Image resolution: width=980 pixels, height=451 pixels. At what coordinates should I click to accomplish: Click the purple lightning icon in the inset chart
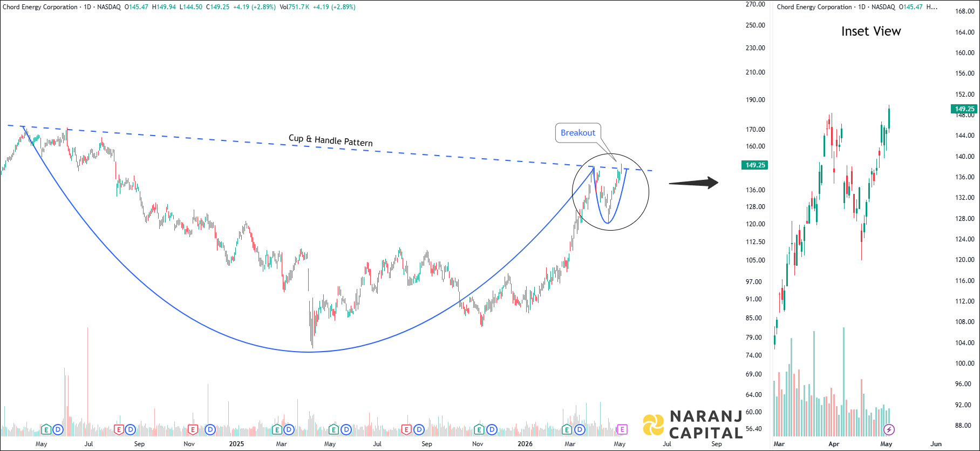889,430
